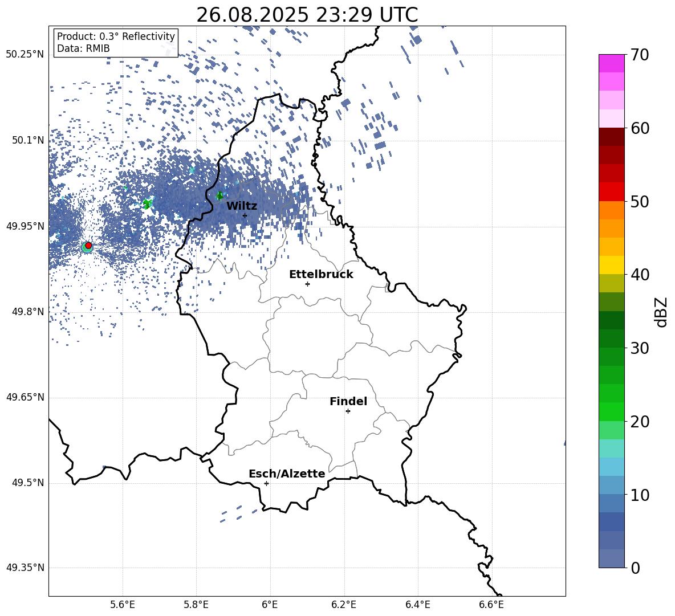Click the colorbar tick label 60
The width and height of the screenshot is (675, 616).
point(640,128)
